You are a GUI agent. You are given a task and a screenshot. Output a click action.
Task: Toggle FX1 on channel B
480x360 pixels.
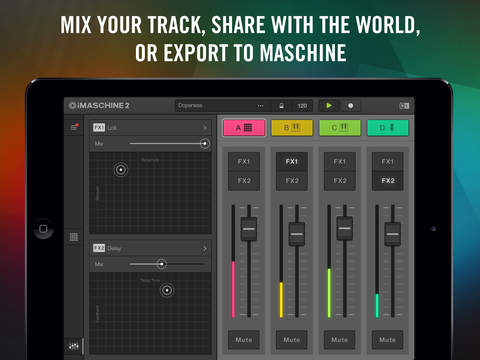[x=292, y=162]
